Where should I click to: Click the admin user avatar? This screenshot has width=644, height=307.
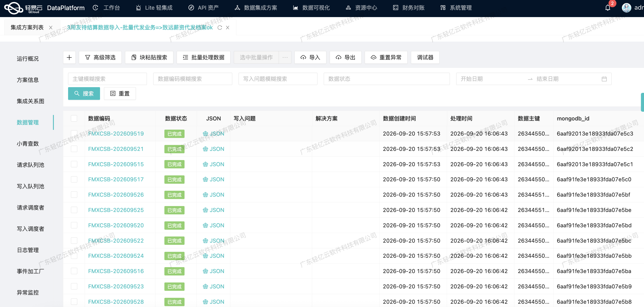coord(626,8)
